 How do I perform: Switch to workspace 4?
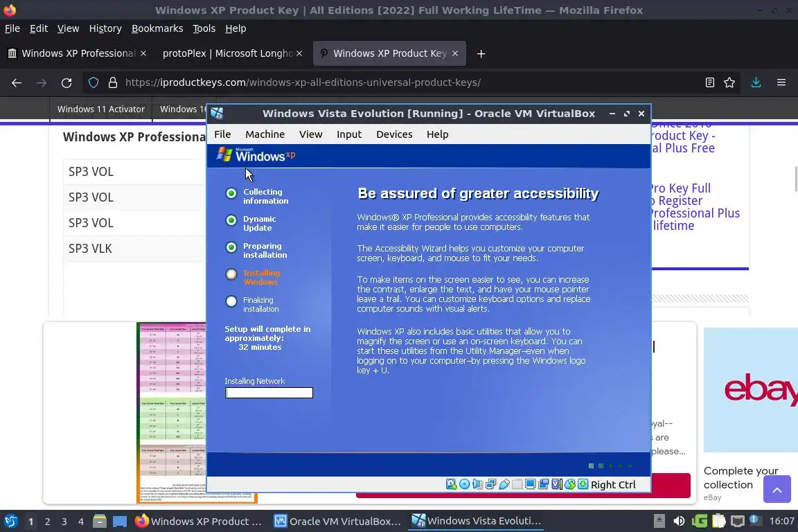click(81, 522)
